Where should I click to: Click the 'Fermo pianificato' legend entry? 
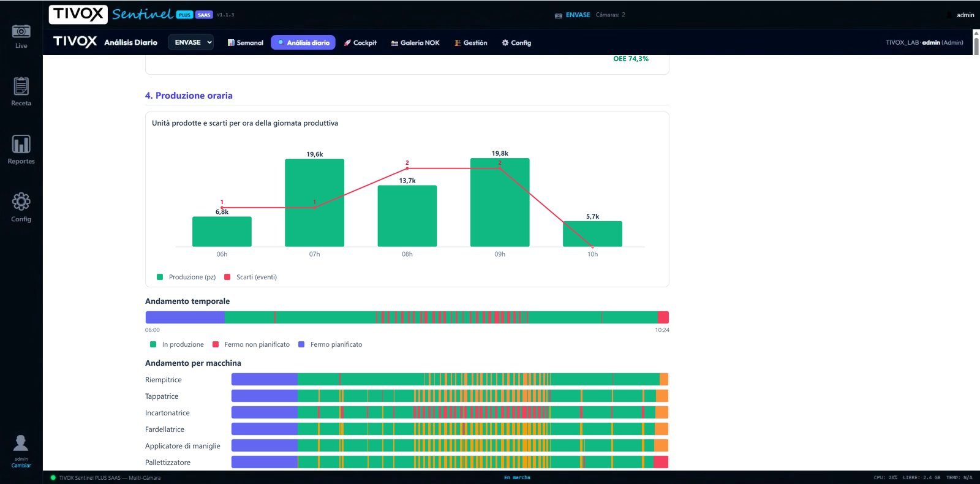tap(330, 344)
